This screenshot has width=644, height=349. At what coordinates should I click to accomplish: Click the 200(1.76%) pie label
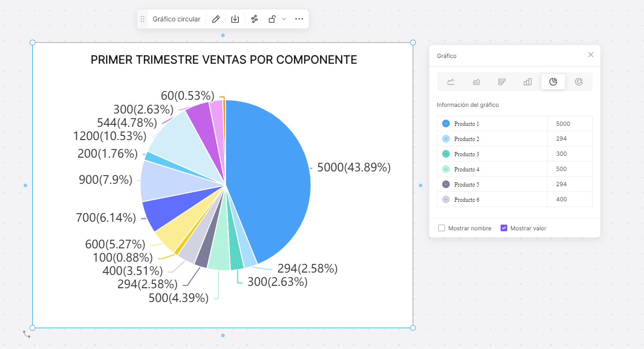(107, 154)
